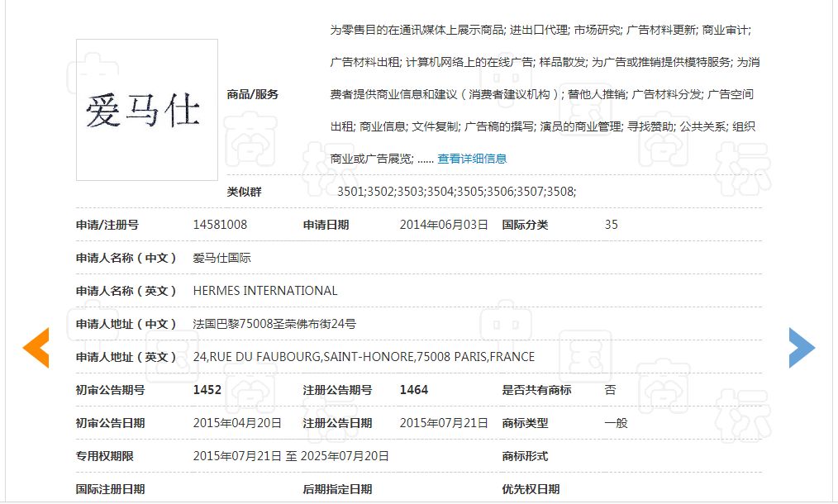Click the 申请人名称（英文） label
838x504 pixels.
(x=126, y=291)
